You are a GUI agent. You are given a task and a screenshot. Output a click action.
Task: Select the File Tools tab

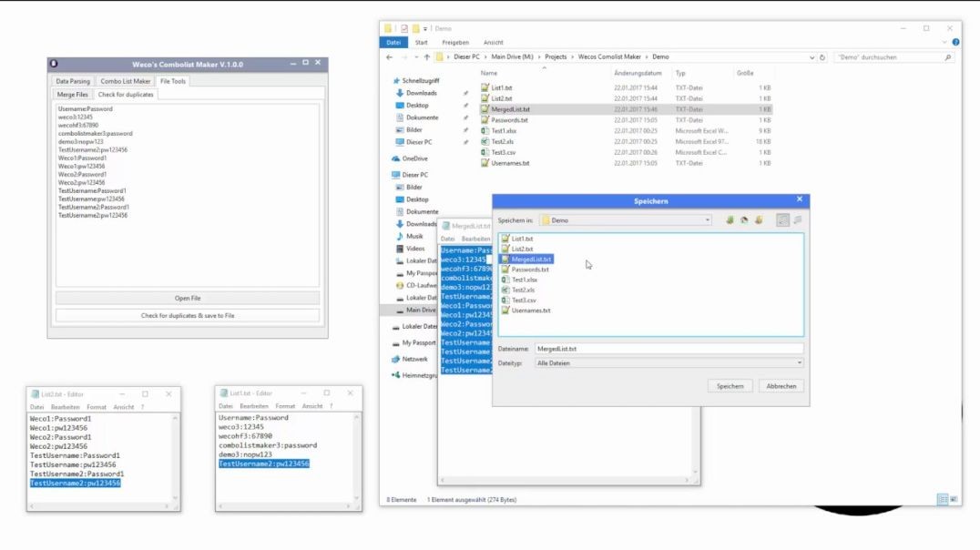coord(172,81)
